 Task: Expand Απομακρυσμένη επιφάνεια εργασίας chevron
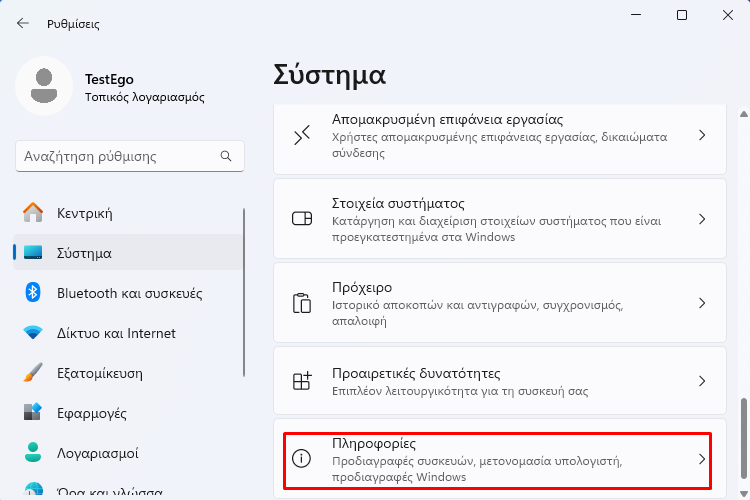pyautogui.click(x=702, y=135)
